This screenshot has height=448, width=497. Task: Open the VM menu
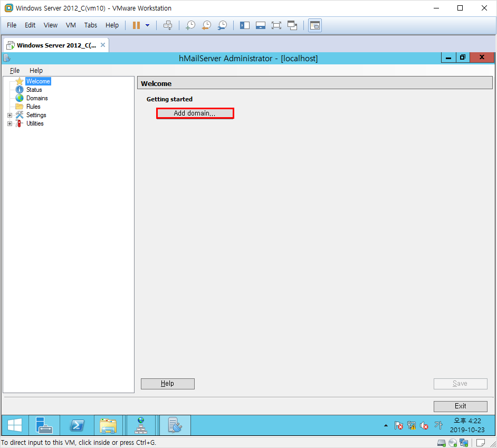[x=71, y=25]
